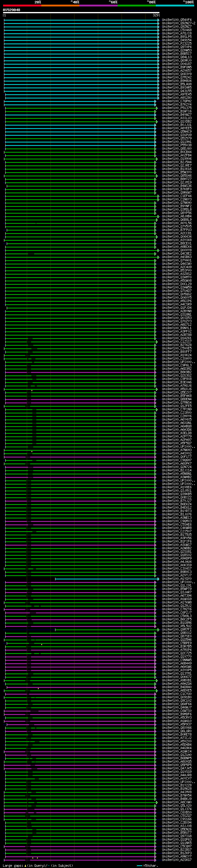
Task: Click green alignment bar for UniRef100_C7PIN9
Action: (81, 410)
